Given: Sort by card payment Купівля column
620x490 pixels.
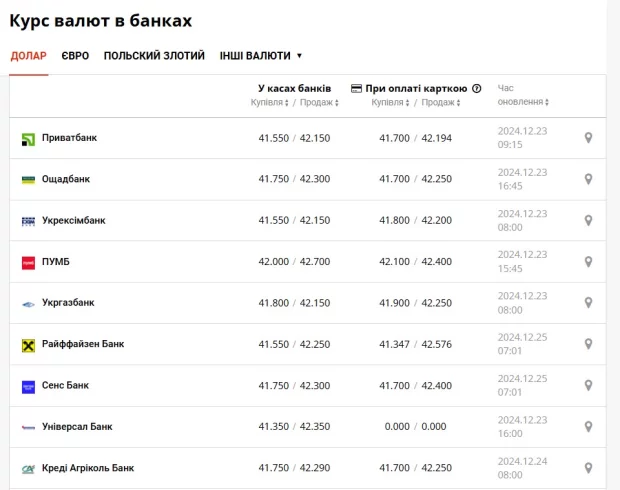Looking at the screenshot, I should coord(390,102).
